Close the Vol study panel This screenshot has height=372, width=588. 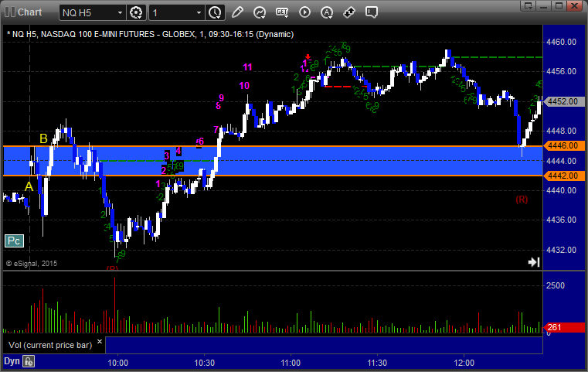pos(100,342)
